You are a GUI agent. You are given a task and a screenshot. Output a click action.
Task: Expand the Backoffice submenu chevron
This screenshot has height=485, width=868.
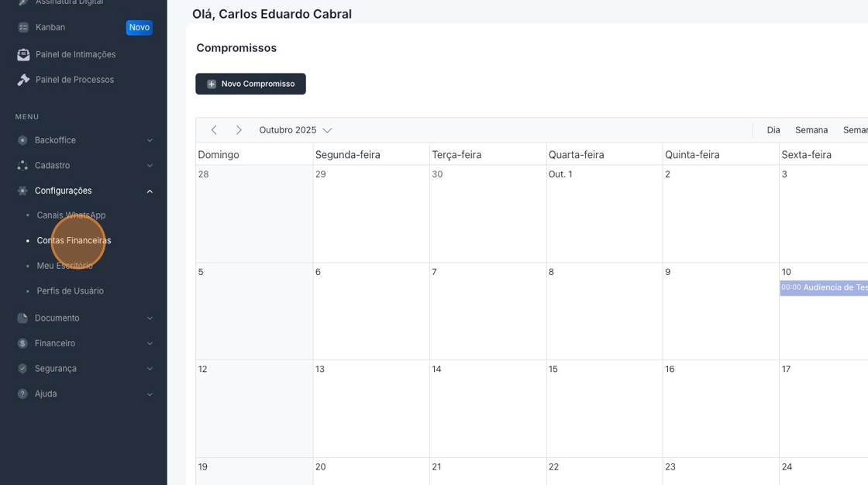coord(150,140)
